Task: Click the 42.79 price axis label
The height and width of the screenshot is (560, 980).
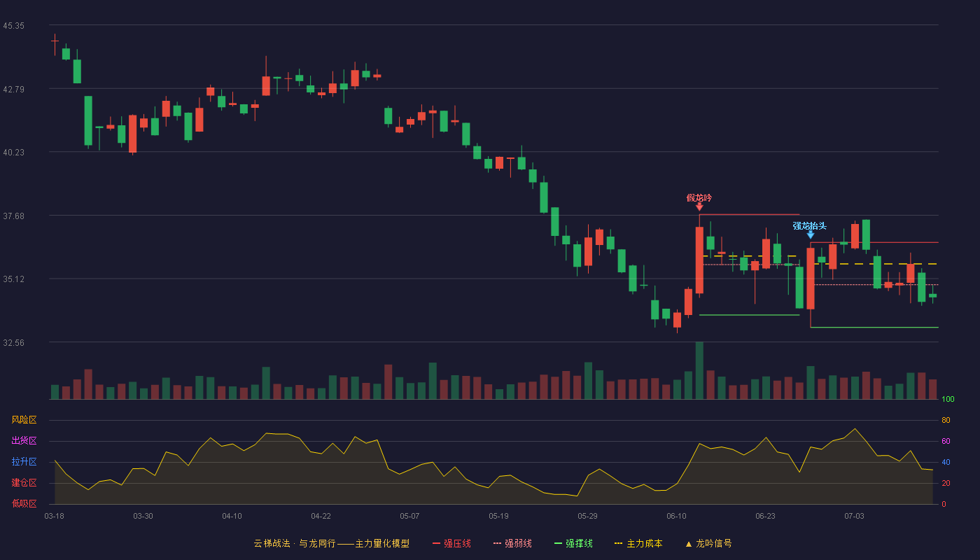Action: pyautogui.click(x=13, y=89)
